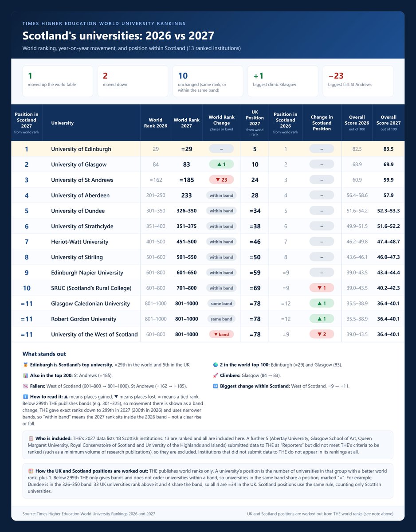The width and height of the screenshot is (416, 532).
Task: Click the medal emoji beside 'Edinburgh is Scotland's top university'
Action: click(25, 365)
